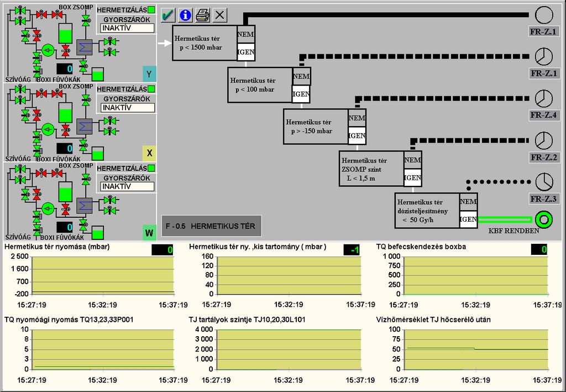
Task: Click the red valve under panel Y's tank
Action: (x=65, y=51)
